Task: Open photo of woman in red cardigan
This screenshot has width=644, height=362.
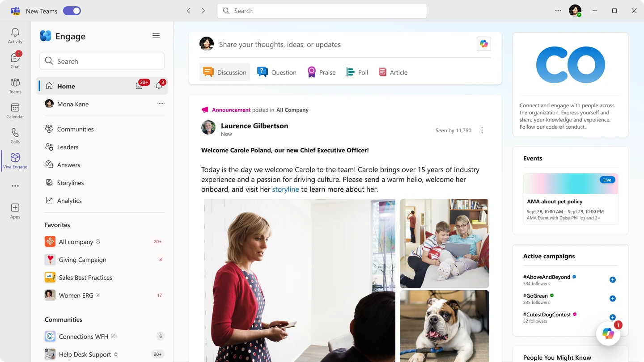Action: [300, 280]
